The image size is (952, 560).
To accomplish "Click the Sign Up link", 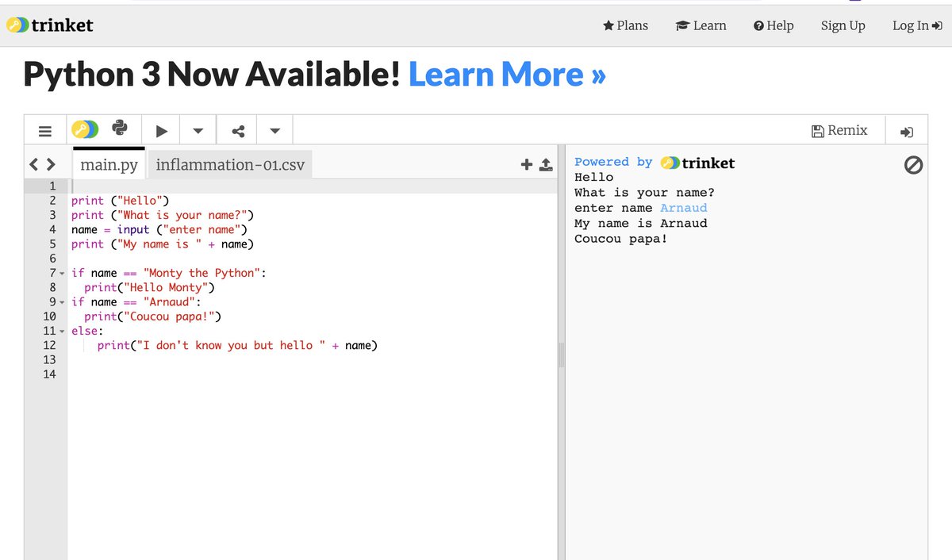I will click(x=843, y=25).
